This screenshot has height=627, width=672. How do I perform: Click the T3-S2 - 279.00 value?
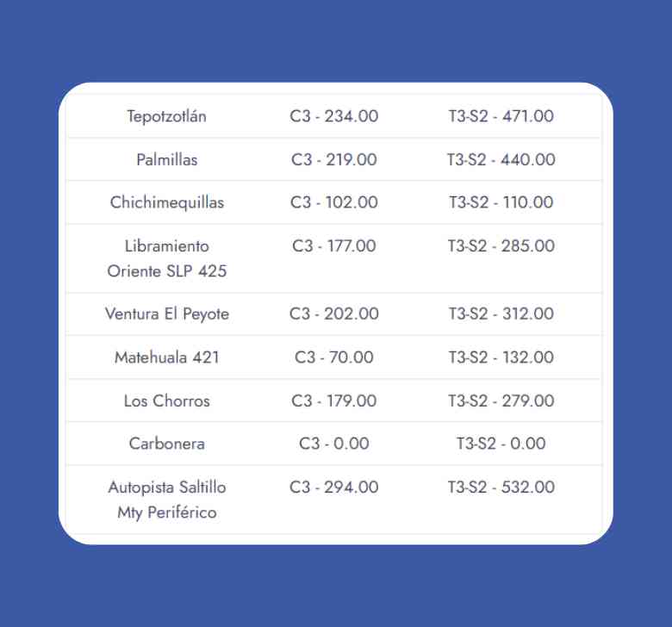501,400
